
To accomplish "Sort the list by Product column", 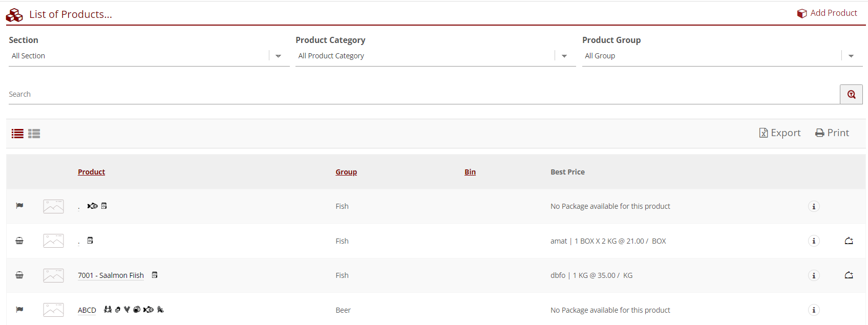I will pyautogui.click(x=91, y=172).
